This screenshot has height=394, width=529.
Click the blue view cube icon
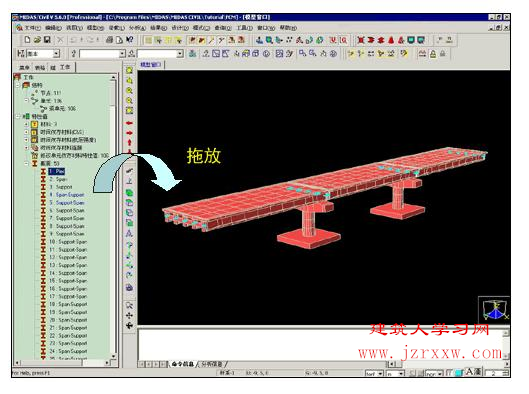[494, 310]
